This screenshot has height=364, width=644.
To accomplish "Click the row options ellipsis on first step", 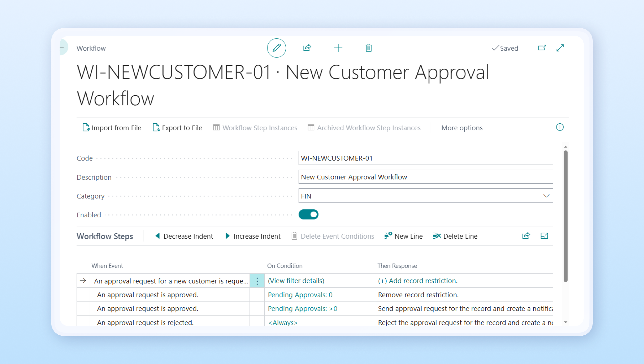I will point(257,281).
